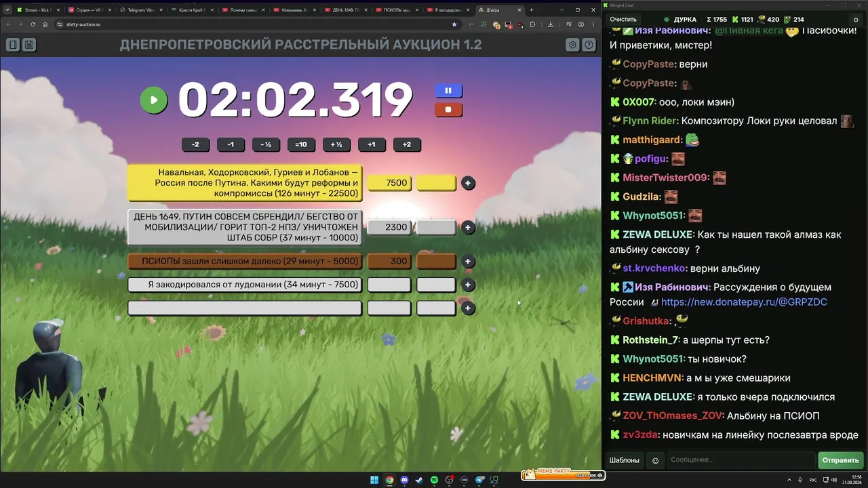The height and width of the screenshot is (488, 868).
Task: Click the Отправить send button
Action: (x=841, y=460)
